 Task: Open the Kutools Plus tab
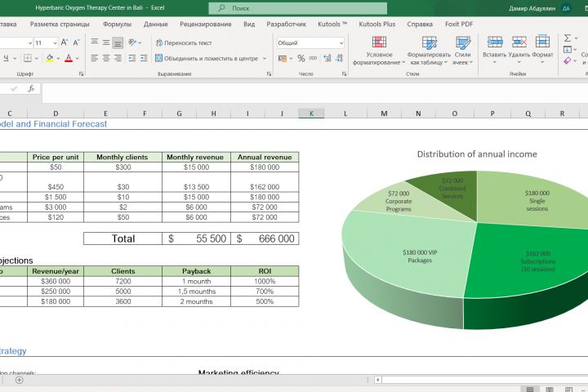tap(376, 24)
